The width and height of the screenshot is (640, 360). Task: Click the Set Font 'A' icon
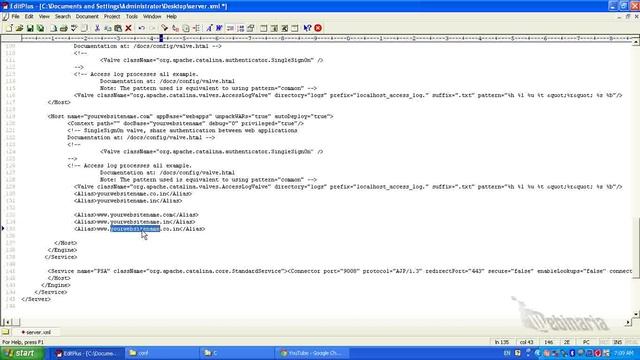[x=209, y=28]
